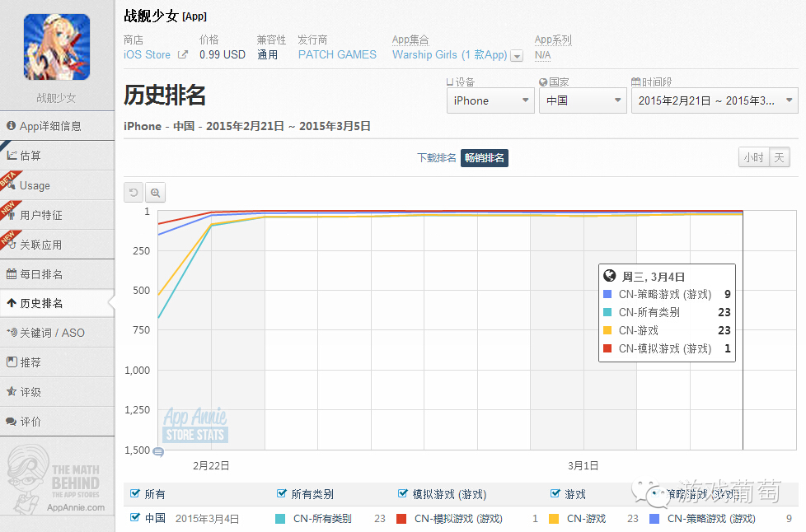
Task: Click the chart icon beside 估算
Action: click(x=12, y=155)
